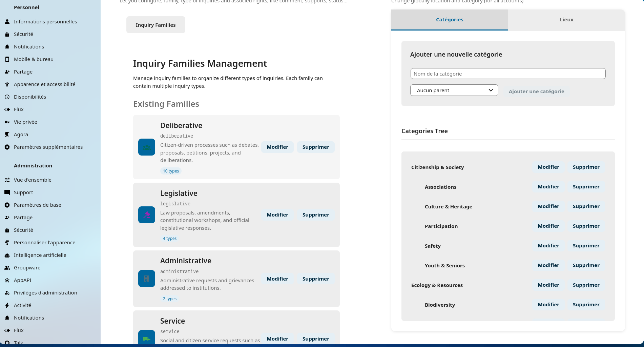Click the Partage icon under Personnel
This screenshot has height=347, width=644.
point(7,72)
